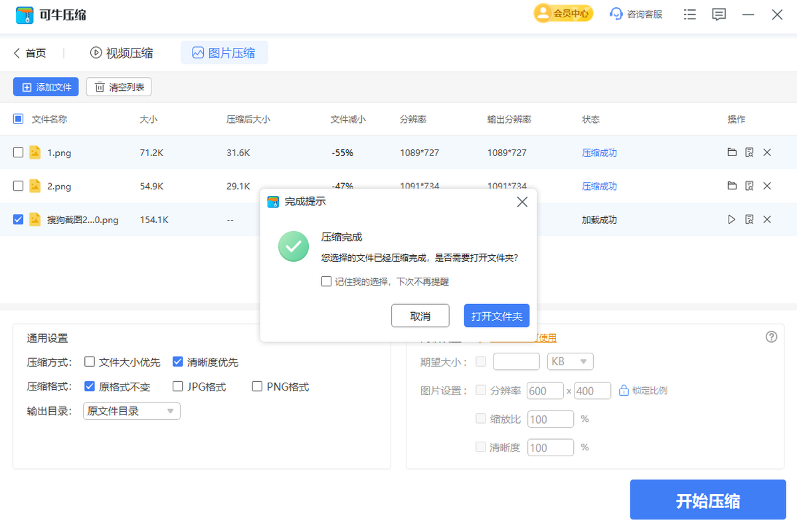797x532 pixels.
Task: Enable 记住我的选择 remember choice checkbox
Action: click(326, 282)
